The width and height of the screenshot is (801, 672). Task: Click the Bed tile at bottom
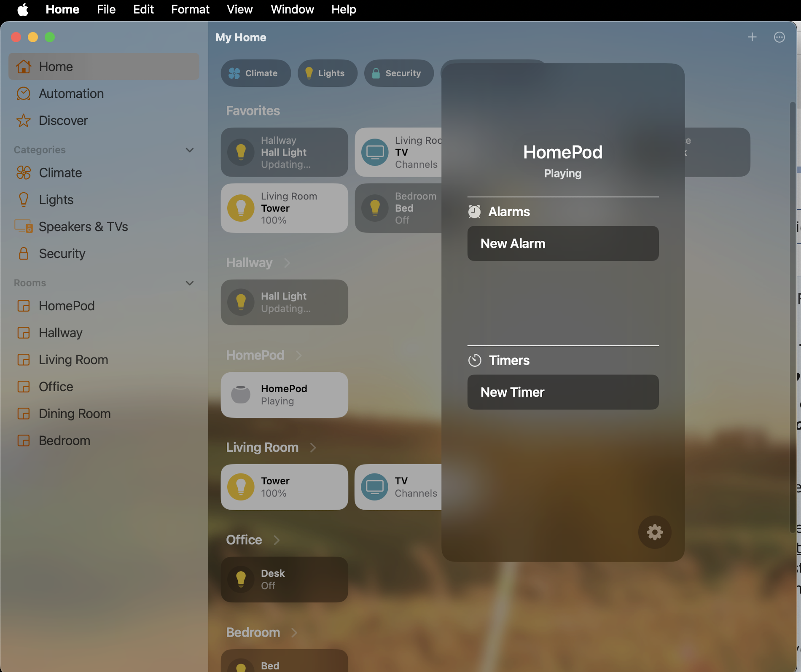(x=285, y=661)
